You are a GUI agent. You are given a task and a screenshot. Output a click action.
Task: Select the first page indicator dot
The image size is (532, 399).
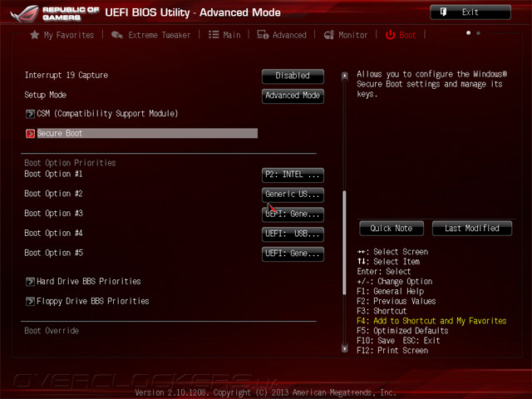(x=468, y=33)
